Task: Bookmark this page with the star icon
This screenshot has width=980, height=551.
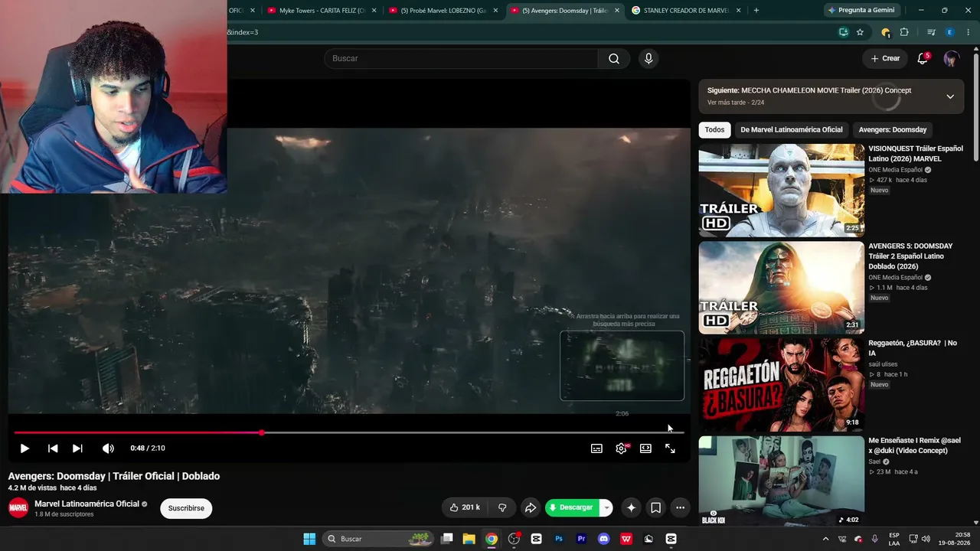Action: click(860, 32)
